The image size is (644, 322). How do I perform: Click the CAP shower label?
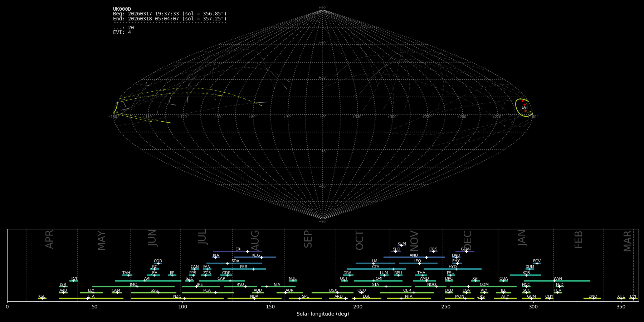[221, 279]
